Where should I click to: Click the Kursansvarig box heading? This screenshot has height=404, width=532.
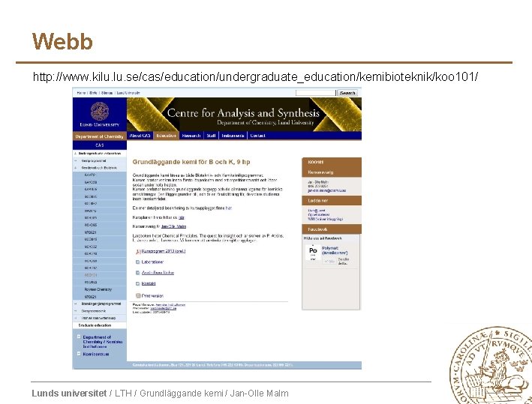(332, 172)
